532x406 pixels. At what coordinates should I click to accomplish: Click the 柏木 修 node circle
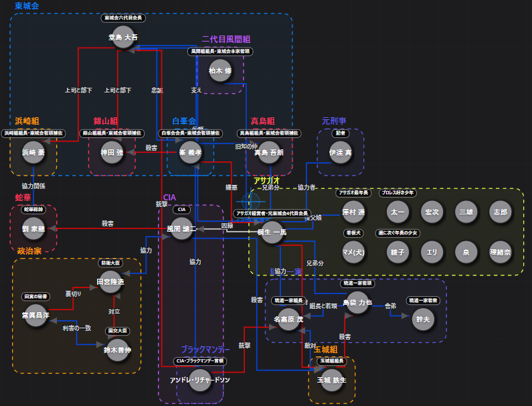click(x=220, y=71)
